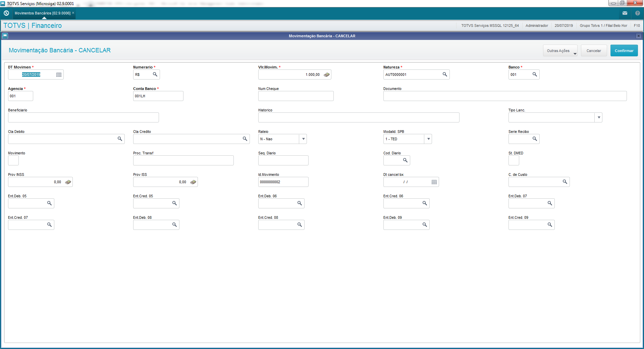
Task: Close the Movimentação Bancária dialog
Action: [x=638, y=36]
